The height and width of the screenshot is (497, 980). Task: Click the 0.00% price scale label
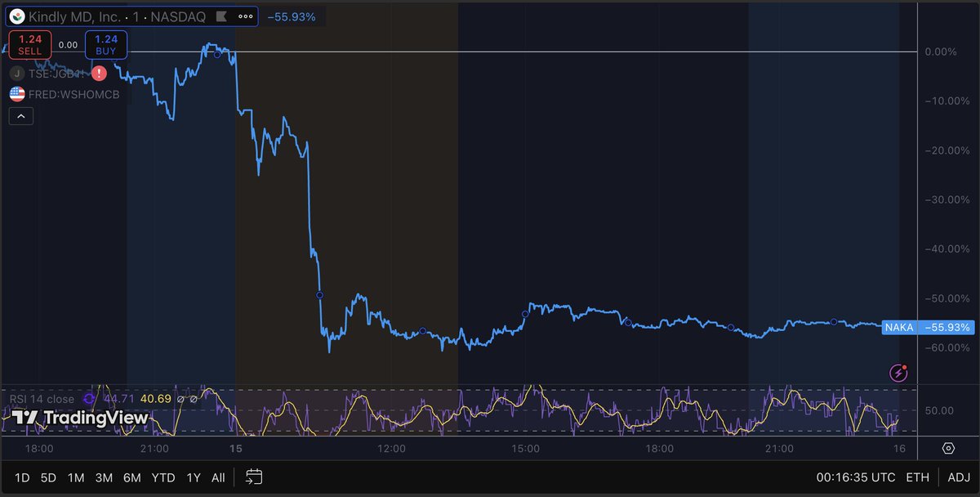pos(942,51)
